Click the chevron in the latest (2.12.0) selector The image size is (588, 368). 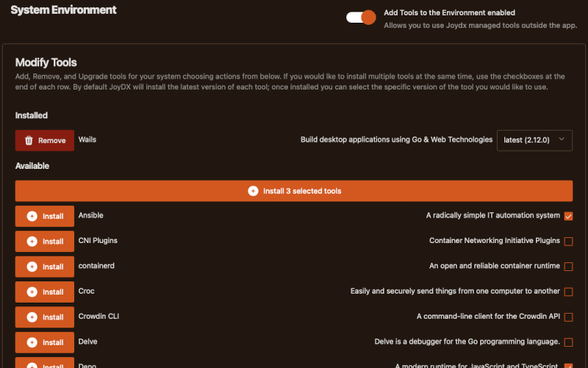tap(562, 140)
